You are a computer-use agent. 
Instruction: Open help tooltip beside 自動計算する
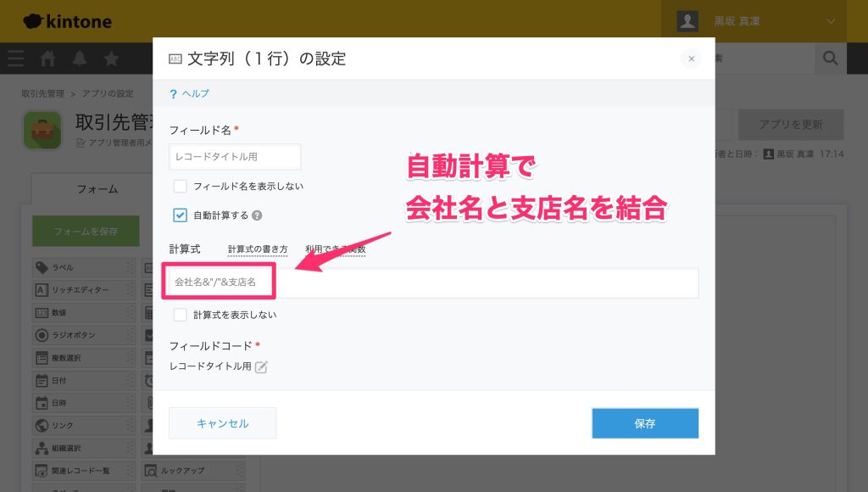pyautogui.click(x=257, y=215)
